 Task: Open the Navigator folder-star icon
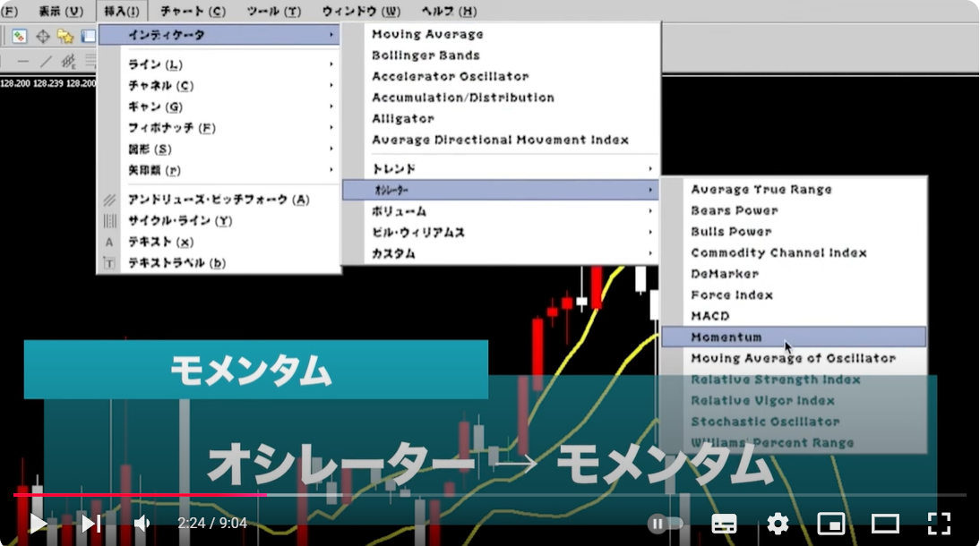[x=65, y=37]
